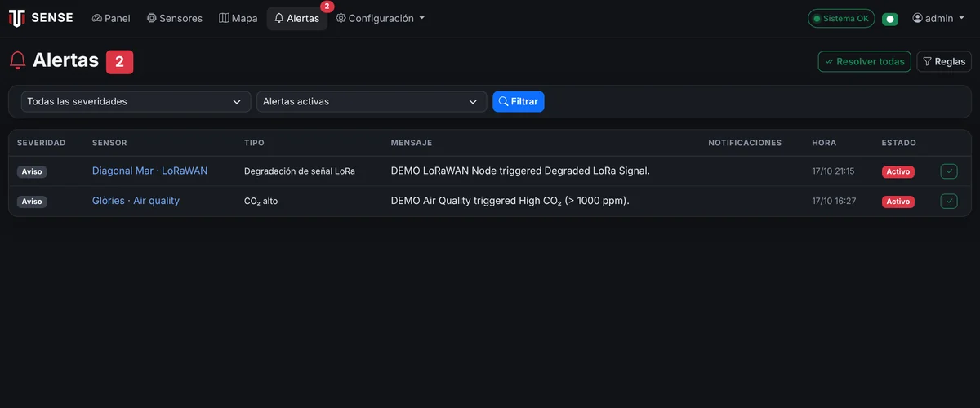This screenshot has width=980, height=408.
Task: Open the Todas las severidades dropdown
Action: 136,101
